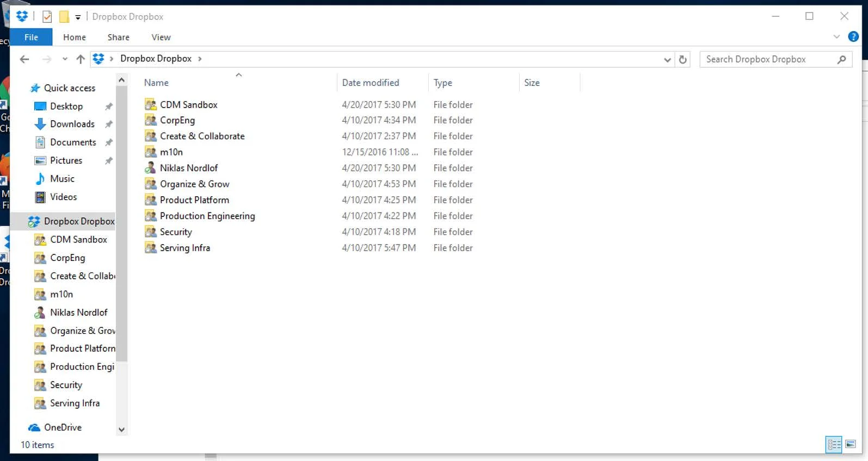Open the Customize Quick Access Toolbar dropdown

(78, 17)
